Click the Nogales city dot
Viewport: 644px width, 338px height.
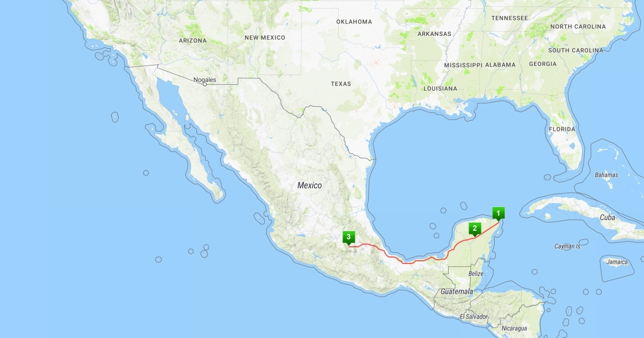coord(204,84)
